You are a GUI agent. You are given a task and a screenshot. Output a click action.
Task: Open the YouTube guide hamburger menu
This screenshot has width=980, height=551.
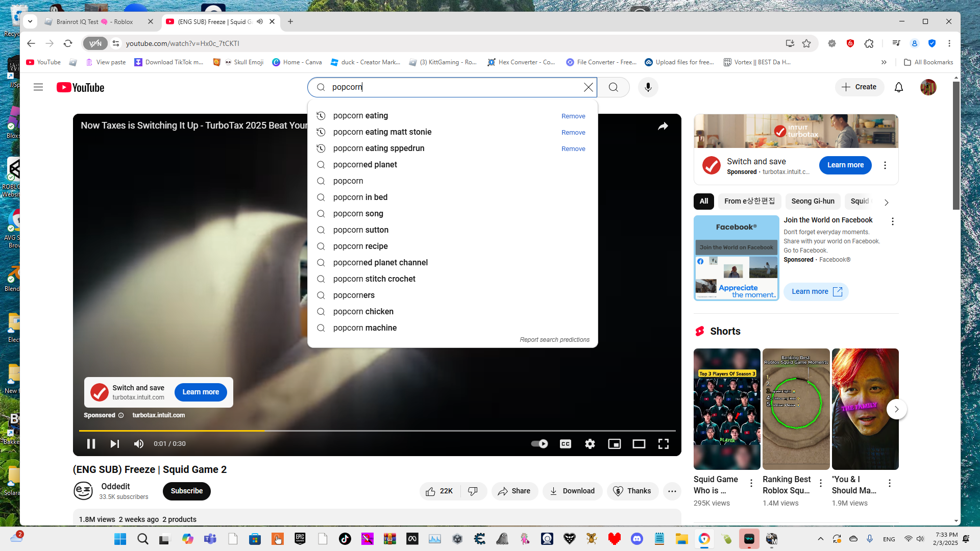pyautogui.click(x=38, y=87)
